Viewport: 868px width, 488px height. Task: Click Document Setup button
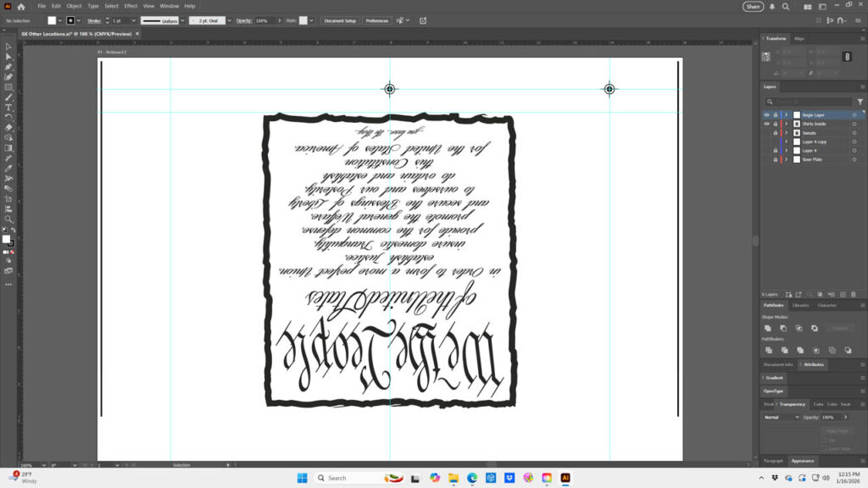[340, 20]
